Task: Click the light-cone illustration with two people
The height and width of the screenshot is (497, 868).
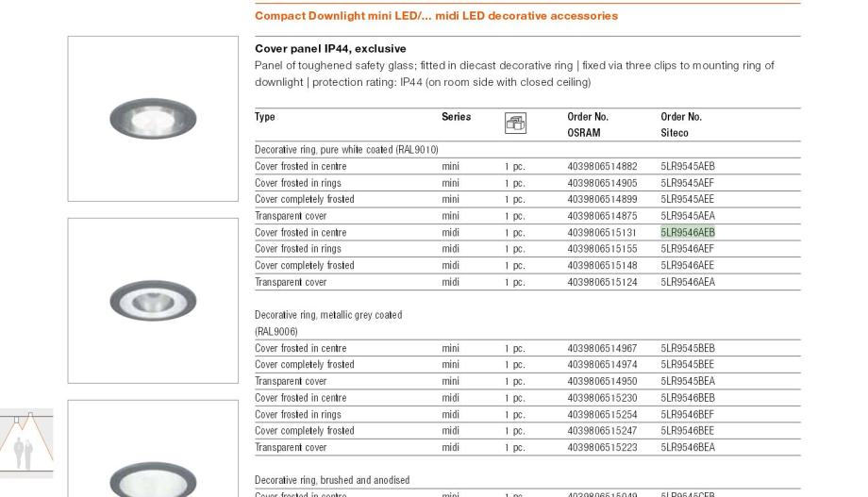Action: pos(26,443)
